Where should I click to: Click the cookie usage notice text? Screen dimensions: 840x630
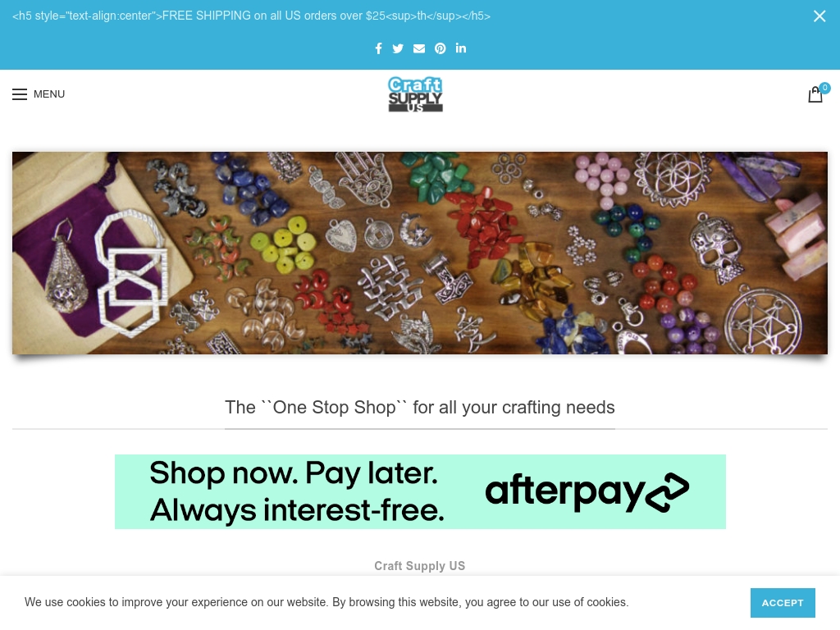(x=326, y=602)
